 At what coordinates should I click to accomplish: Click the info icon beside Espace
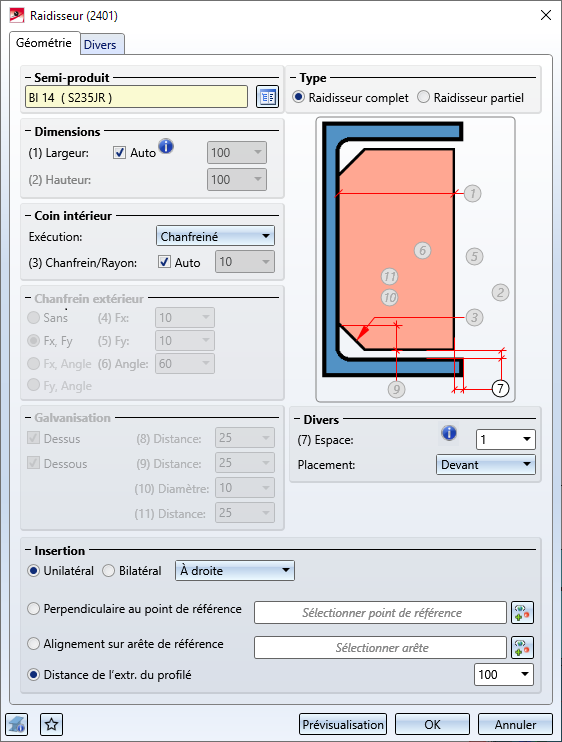coord(449,433)
